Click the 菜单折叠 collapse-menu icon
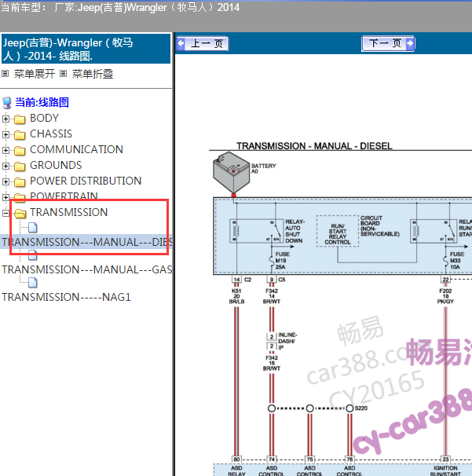This screenshot has width=472, height=476. 63,74
